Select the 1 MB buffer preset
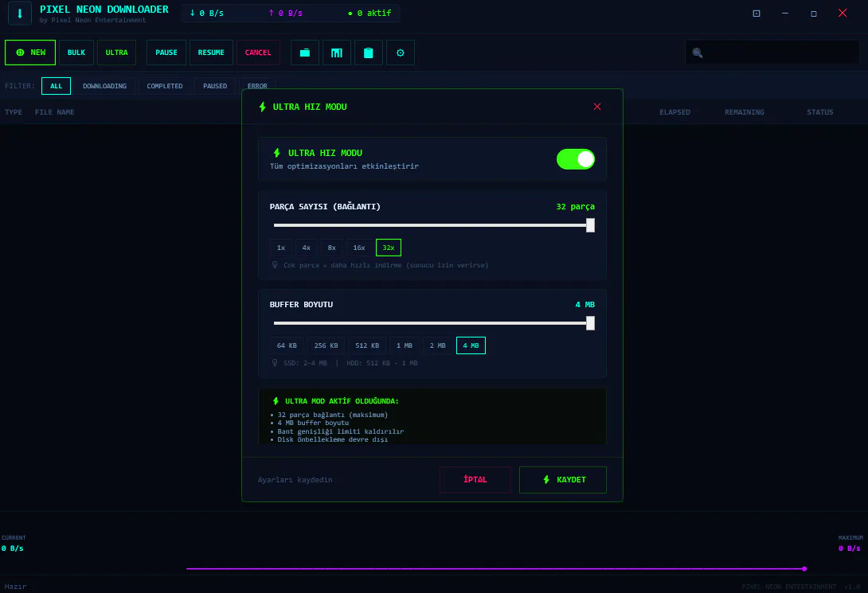 (405, 345)
